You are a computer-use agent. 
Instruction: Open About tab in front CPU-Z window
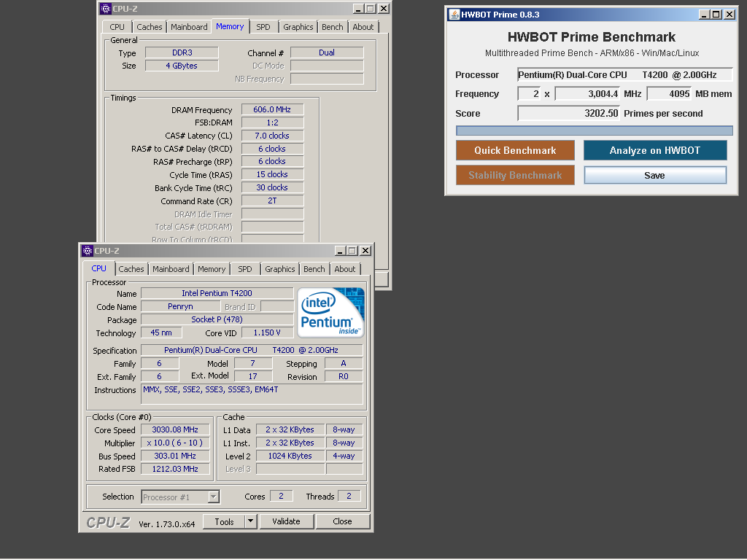click(x=345, y=269)
